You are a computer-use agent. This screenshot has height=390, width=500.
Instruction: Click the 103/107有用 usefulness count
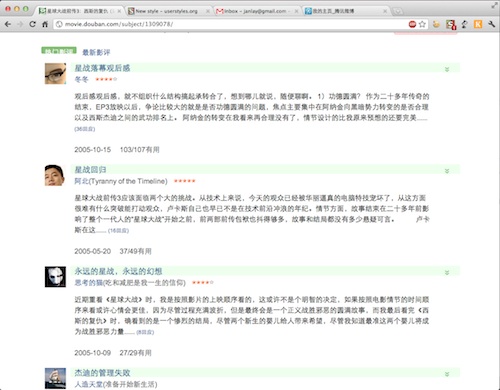140,150
